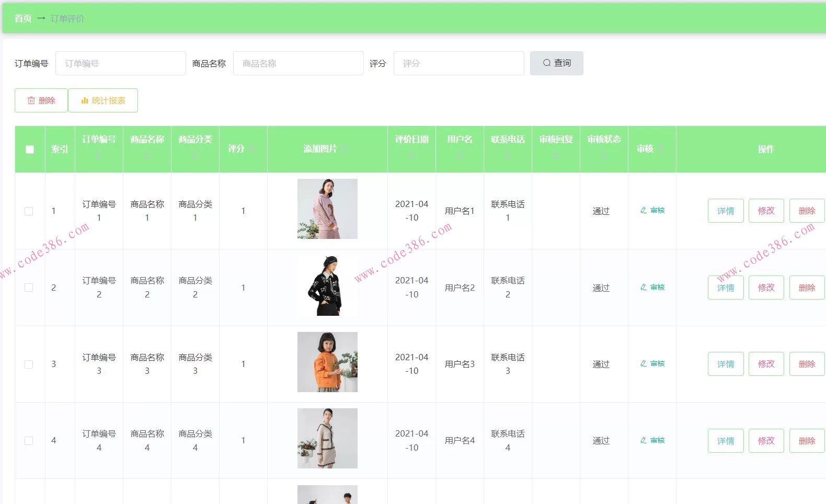Open 详情 for 用户名3 row

coord(726,364)
